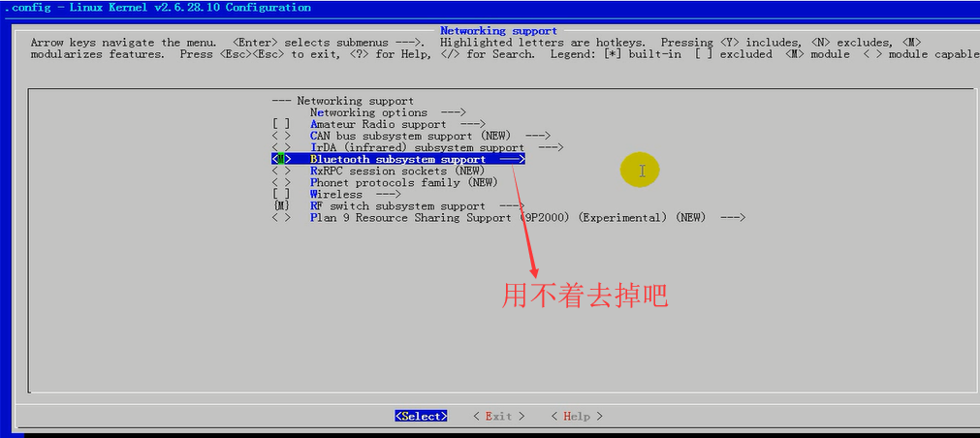The width and height of the screenshot is (980, 438).
Task: Expand the Plan 9 Resource Sharing arrow
Action: point(733,217)
